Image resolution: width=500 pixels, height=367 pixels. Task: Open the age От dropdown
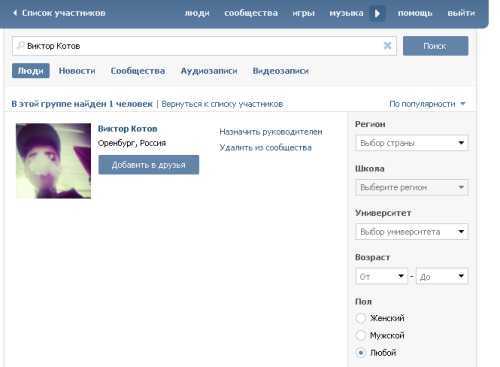(382, 276)
